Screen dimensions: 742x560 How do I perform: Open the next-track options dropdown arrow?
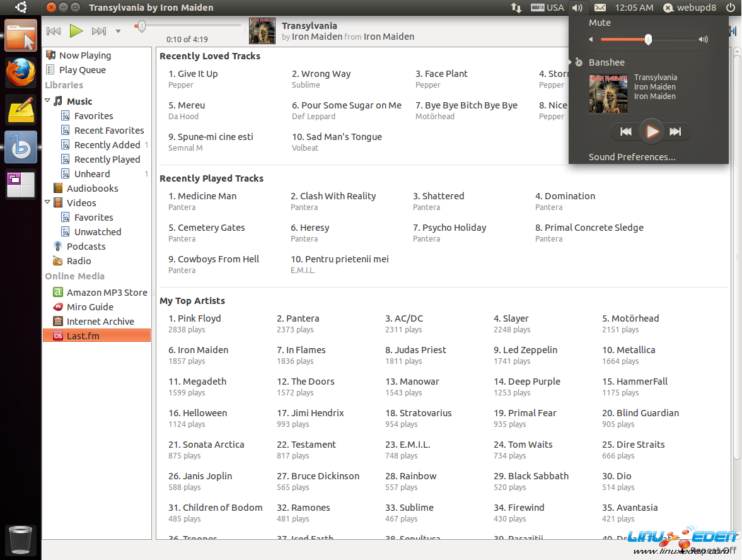118,31
